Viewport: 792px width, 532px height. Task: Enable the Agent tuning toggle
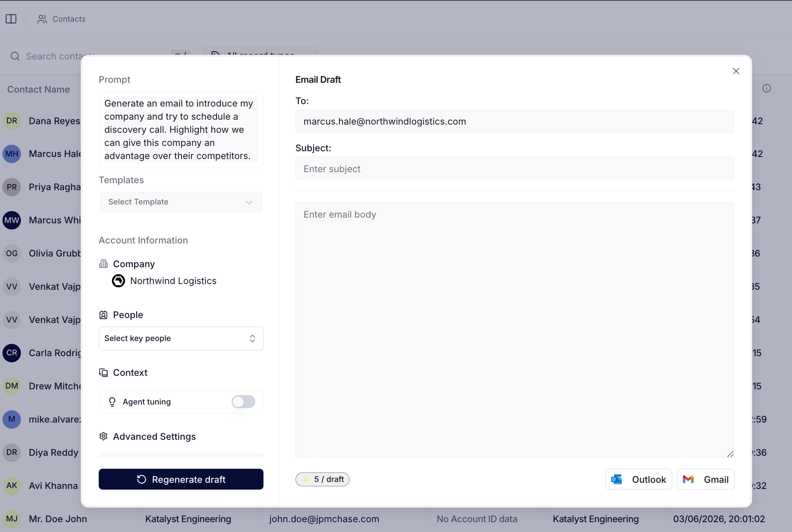tap(244, 402)
